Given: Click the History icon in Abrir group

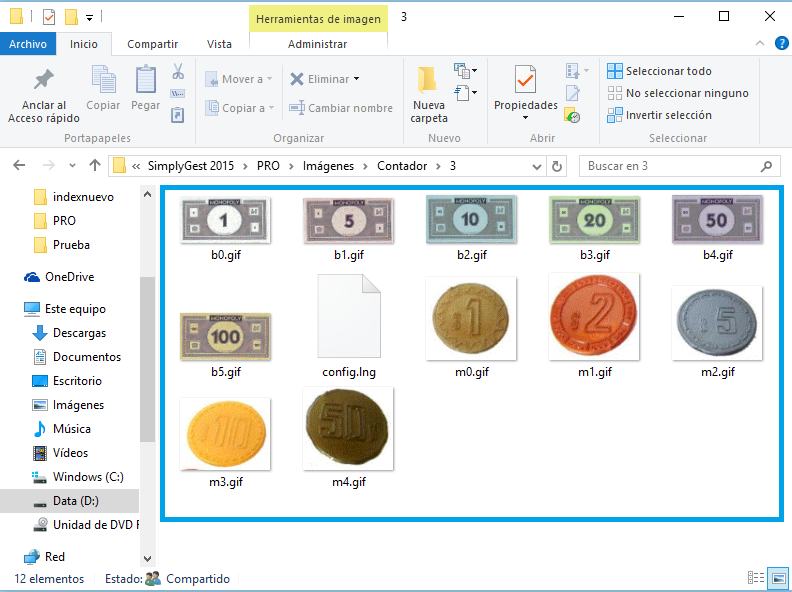Looking at the screenshot, I should [x=572, y=115].
